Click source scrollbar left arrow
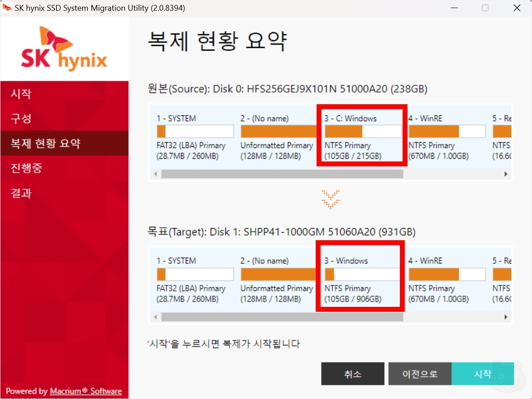Screen dimensions: 532x399 tap(155, 174)
